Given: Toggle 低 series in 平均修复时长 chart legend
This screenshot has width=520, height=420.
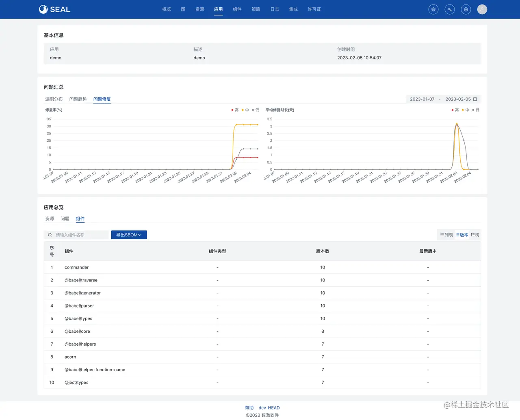Looking at the screenshot, I should [476, 110].
